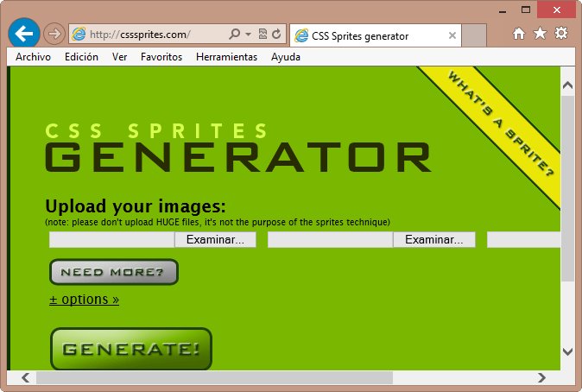This screenshot has height=392, width=582.
Task: Click the note about HUGE files text
Action: (218, 223)
